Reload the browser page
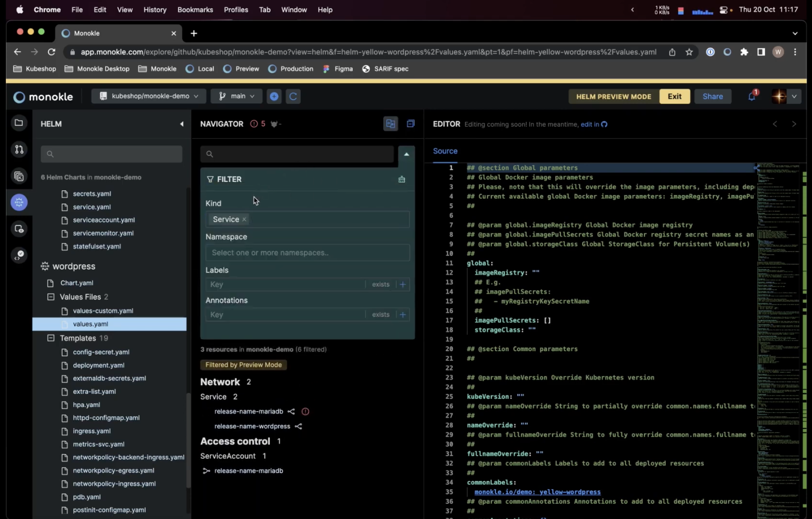The image size is (812, 519). click(x=51, y=52)
